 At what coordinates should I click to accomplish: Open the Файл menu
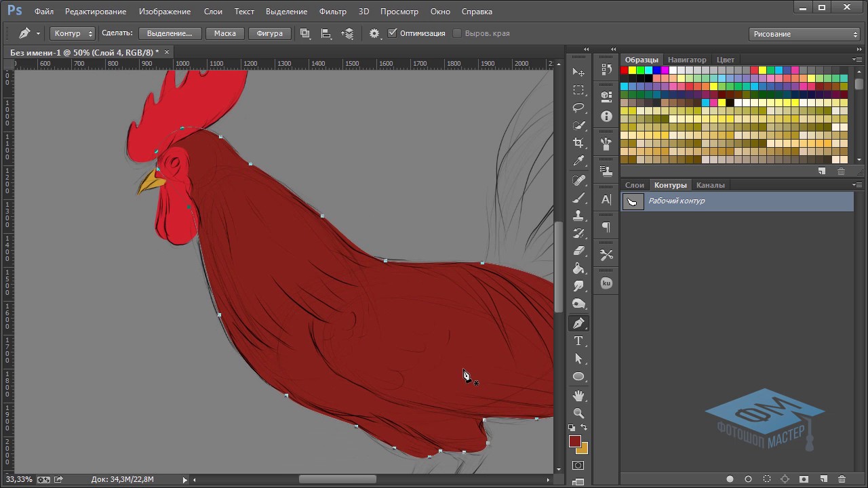pos(43,12)
